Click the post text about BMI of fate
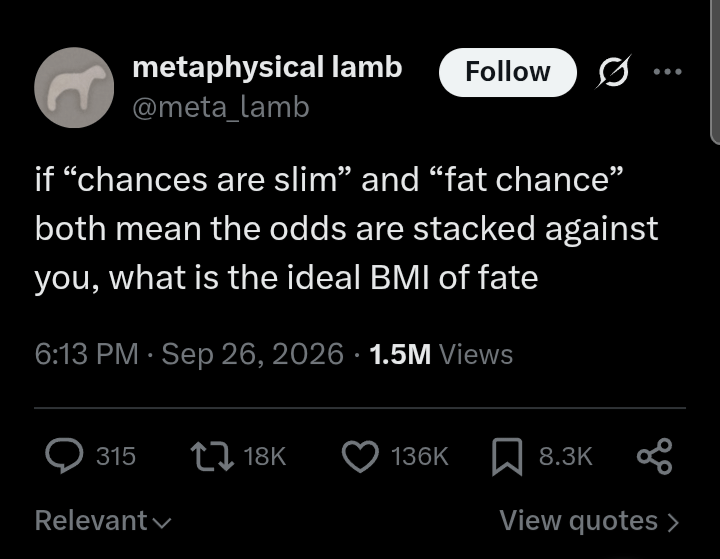This screenshot has width=720, height=559. point(347,228)
